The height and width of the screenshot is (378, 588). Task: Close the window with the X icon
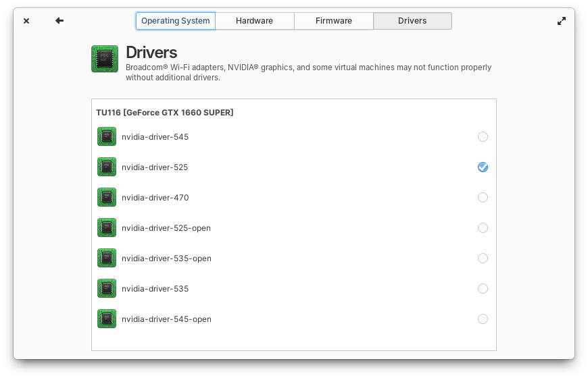pyautogui.click(x=26, y=21)
